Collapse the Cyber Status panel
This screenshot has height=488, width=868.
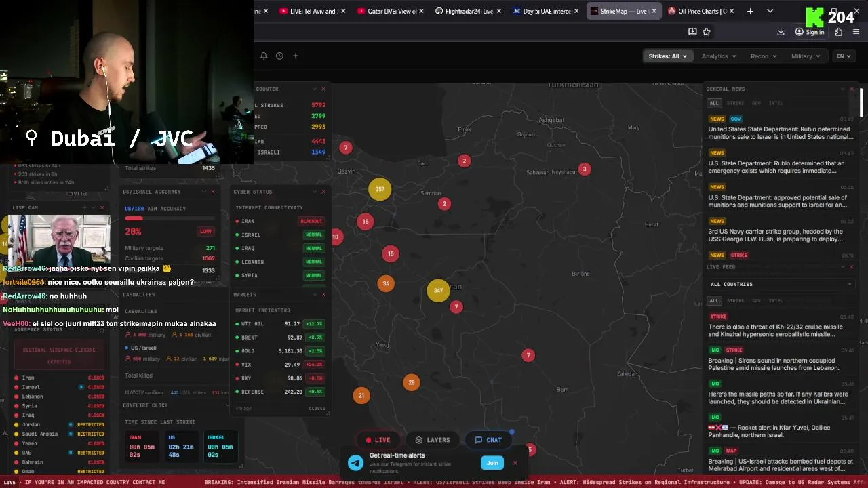314,192
